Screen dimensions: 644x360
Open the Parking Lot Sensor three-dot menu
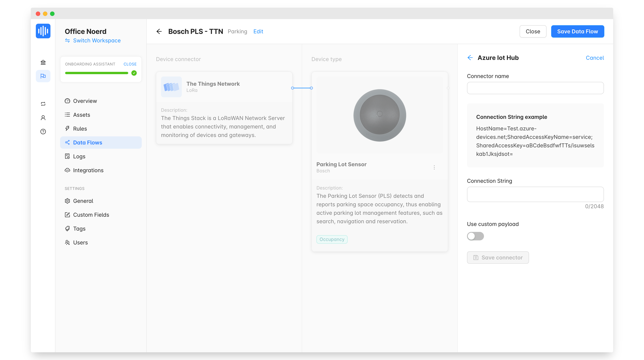[x=434, y=168]
